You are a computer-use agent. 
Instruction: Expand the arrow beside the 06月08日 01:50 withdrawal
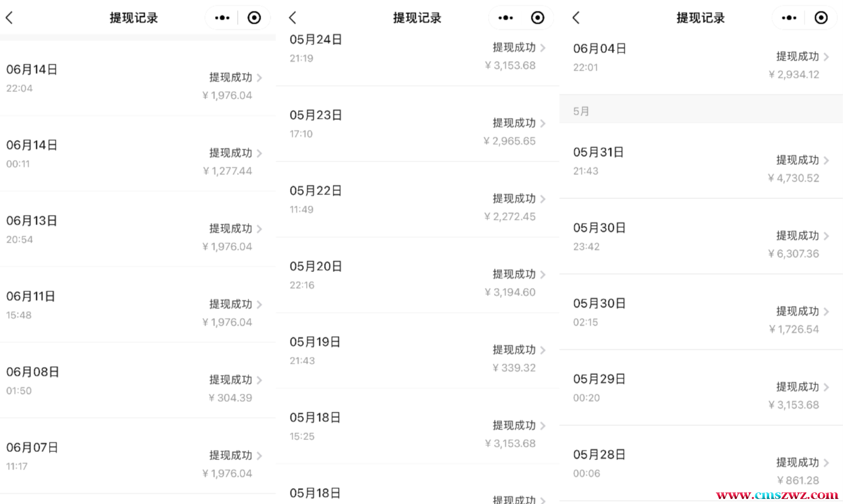[x=260, y=380]
